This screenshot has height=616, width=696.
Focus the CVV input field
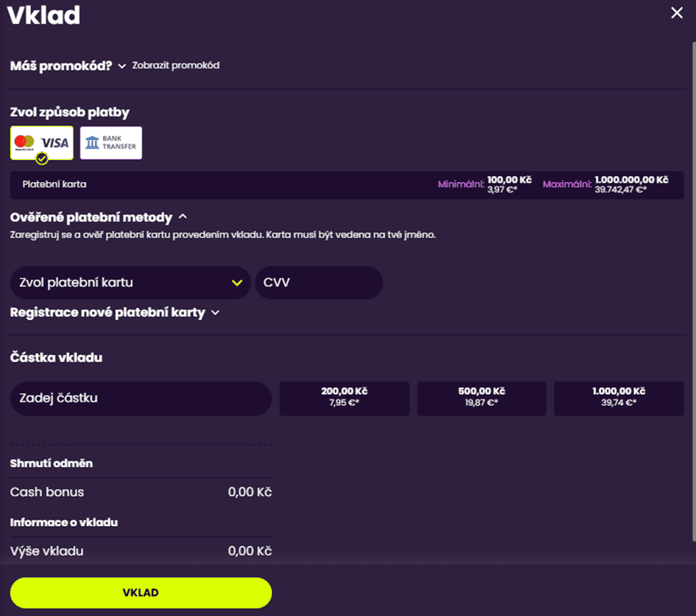319,282
